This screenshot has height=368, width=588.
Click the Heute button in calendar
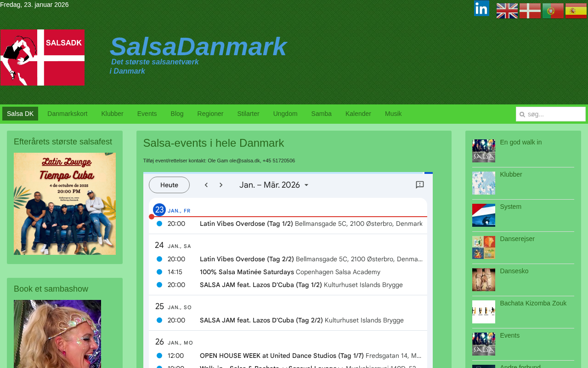pos(169,185)
